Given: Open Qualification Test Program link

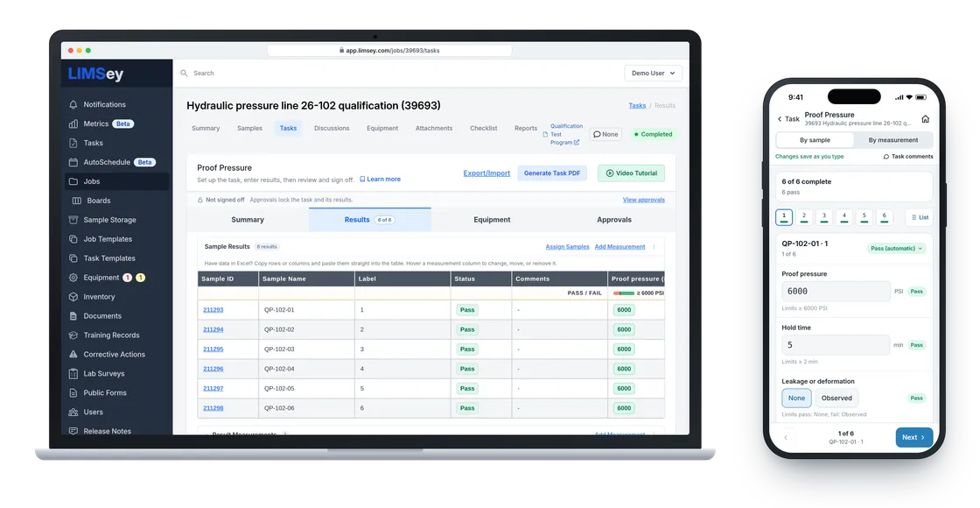Looking at the screenshot, I should [x=563, y=135].
